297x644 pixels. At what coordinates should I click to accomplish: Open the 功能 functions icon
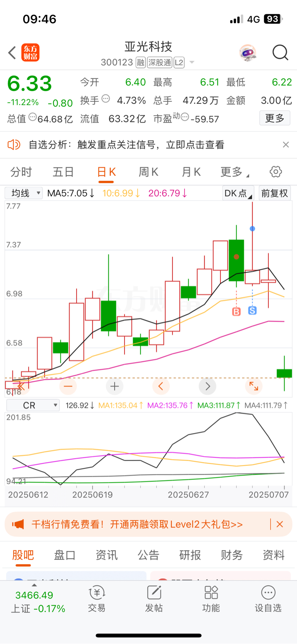click(x=211, y=599)
